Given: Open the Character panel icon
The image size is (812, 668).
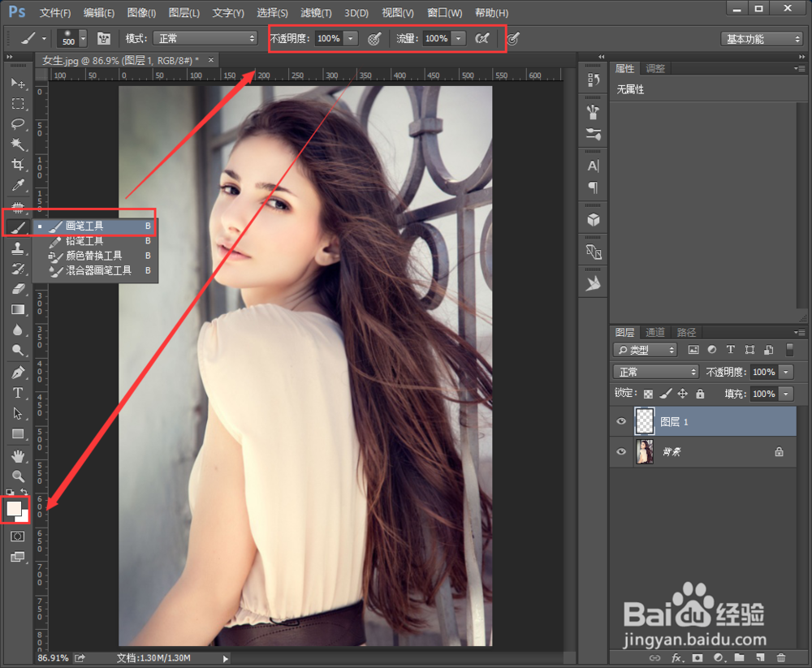Looking at the screenshot, I should (x=594, y=166).
